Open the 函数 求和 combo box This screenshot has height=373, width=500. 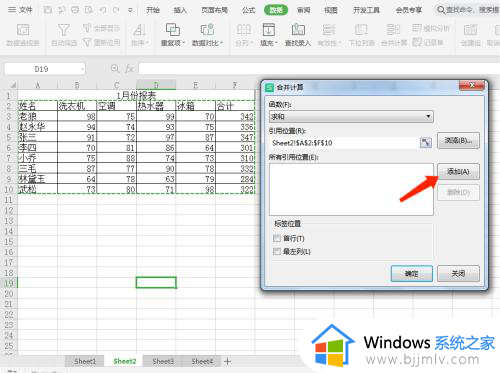pyautogui.click(x=351, y=117)
